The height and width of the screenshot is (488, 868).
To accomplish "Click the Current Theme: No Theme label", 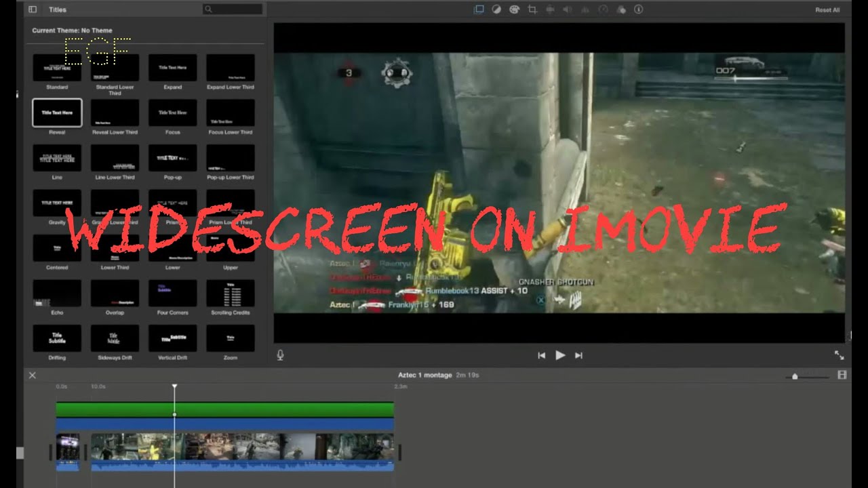I will pos(72,30).
